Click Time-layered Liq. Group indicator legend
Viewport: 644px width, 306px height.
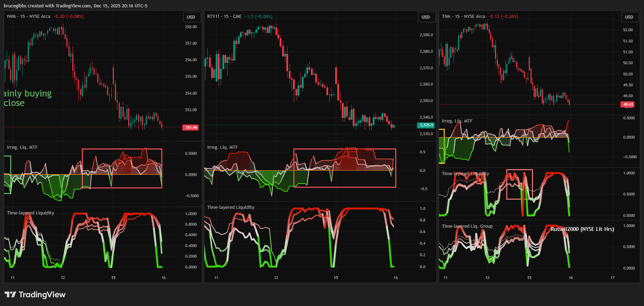pos(467,226)
